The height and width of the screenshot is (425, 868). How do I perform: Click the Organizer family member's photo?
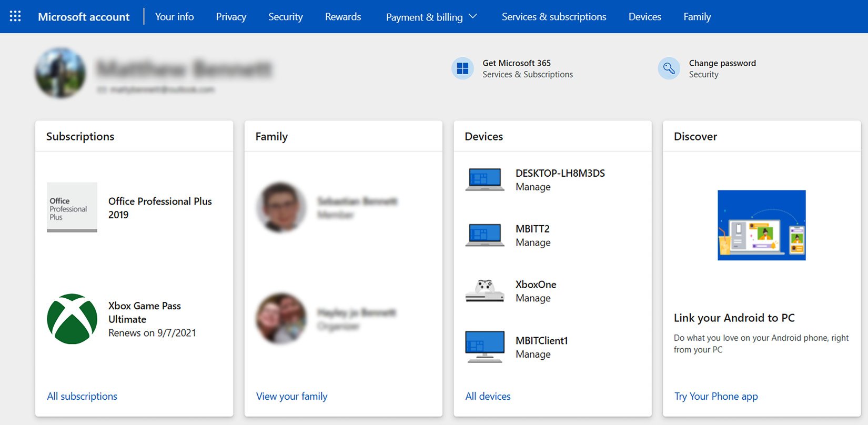281,319
